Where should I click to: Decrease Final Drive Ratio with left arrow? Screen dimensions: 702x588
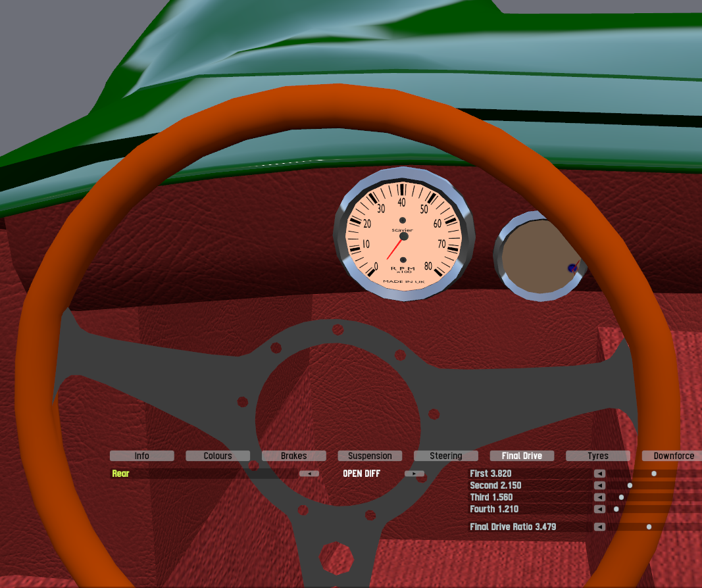tap(599, 527)
